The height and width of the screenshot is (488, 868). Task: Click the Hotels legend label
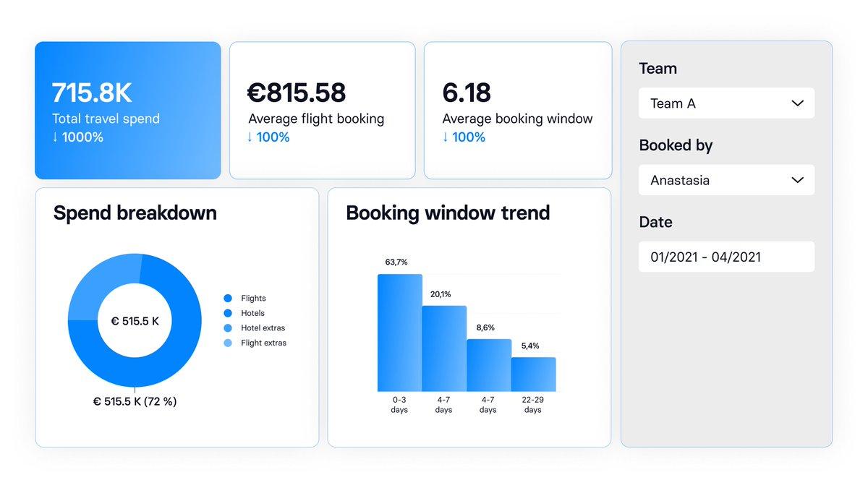[x=253, y=313]
